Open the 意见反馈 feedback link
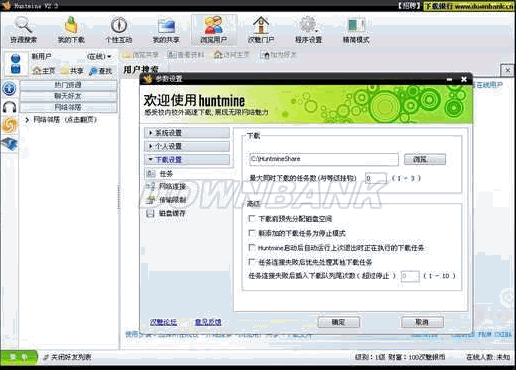516x370 pixels. tap(208, 322)
